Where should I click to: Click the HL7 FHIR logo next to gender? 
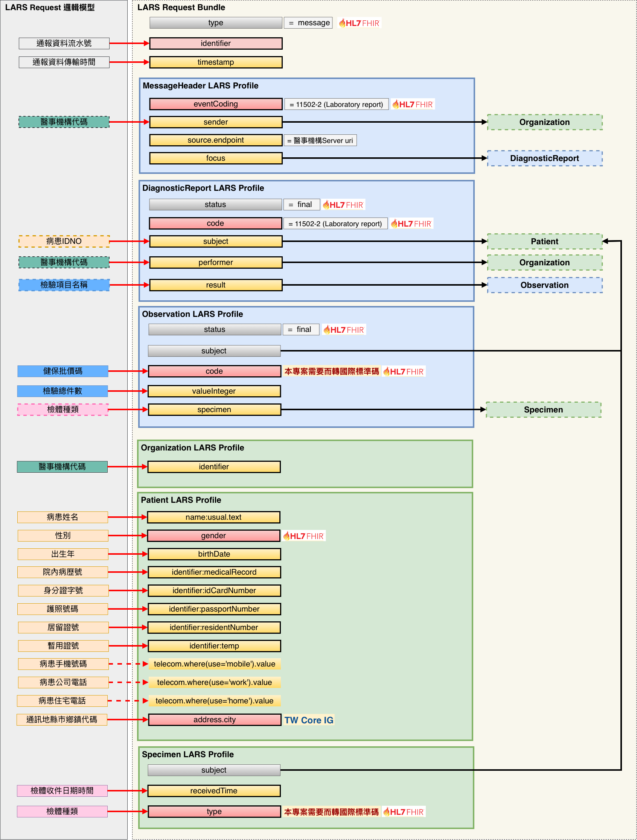(304, 536)
